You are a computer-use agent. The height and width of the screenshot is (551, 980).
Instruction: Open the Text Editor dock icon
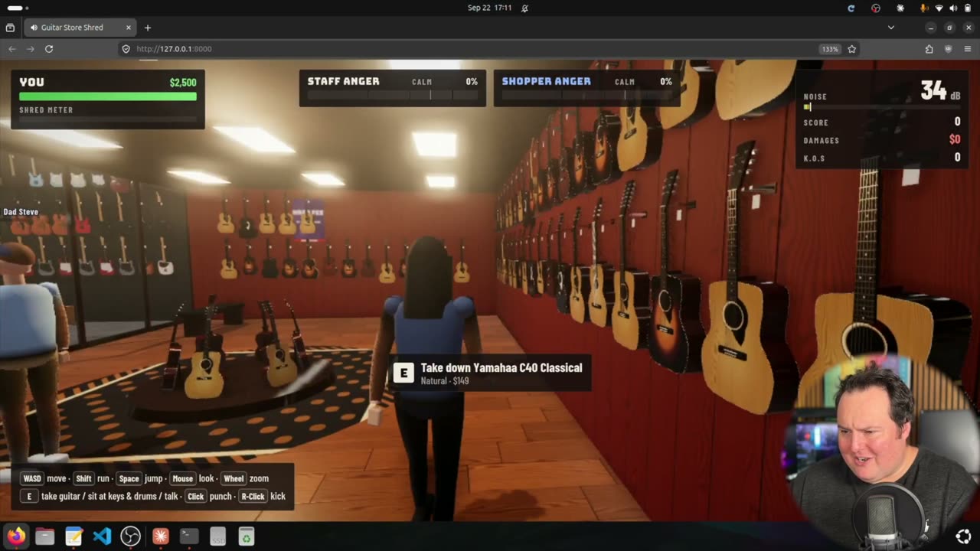pyautogui.click(x=73, y=536)
